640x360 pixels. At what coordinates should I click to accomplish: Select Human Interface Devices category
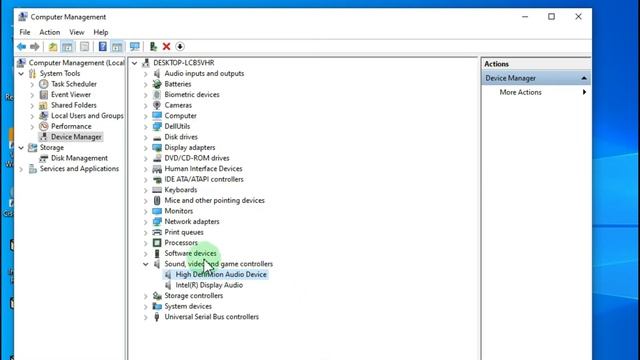pos(203,169)
